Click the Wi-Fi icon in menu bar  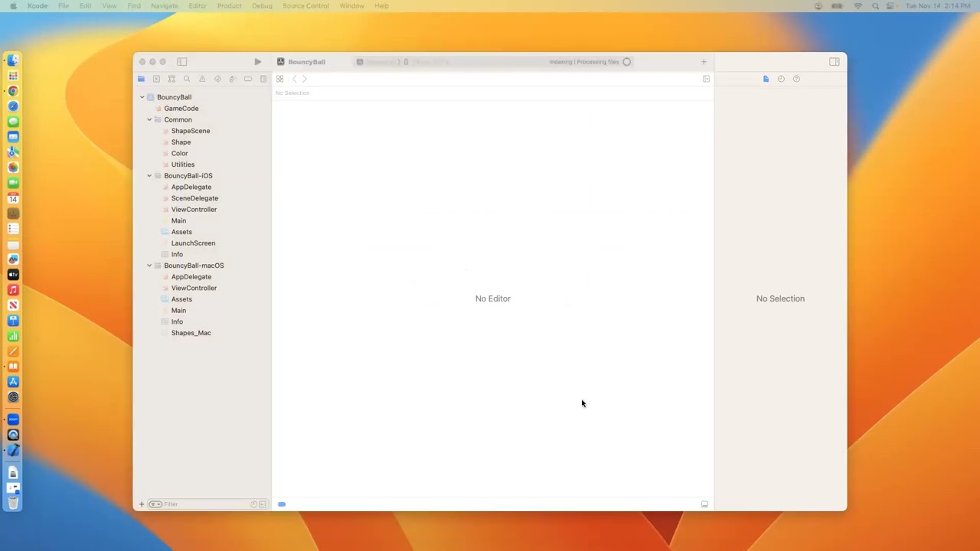[x=857, y=6]
